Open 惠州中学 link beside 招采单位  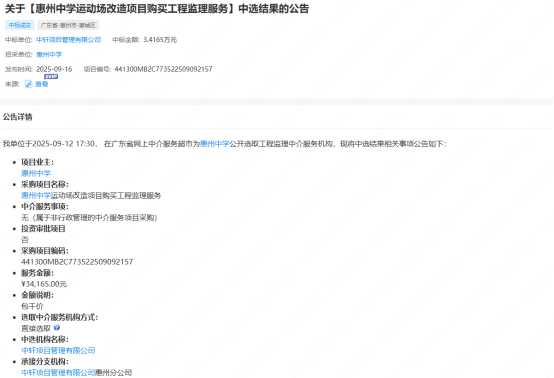[49, 54]
